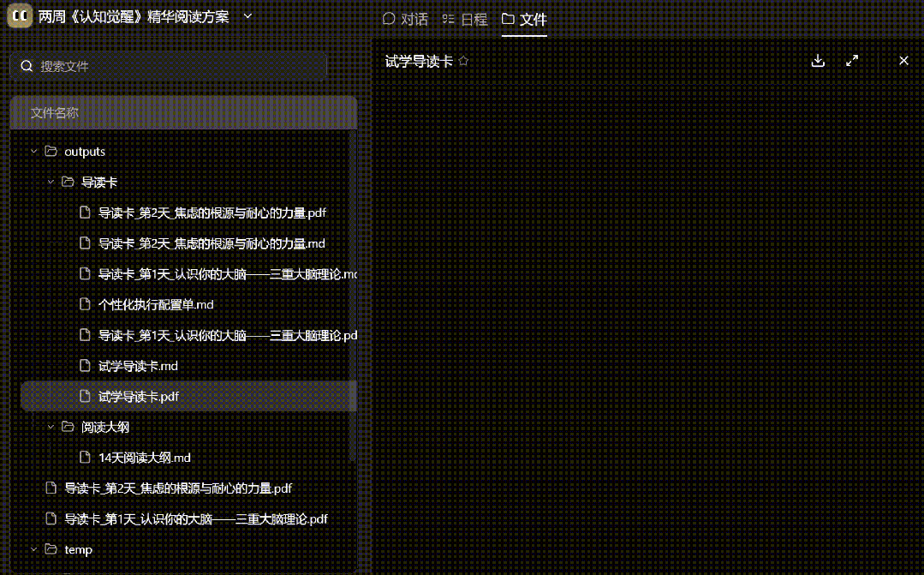Viewport: 924px width, 575px height.
Task: Open 个性化执行配置单.md from file tree
Action: click(x=156, y=304)
